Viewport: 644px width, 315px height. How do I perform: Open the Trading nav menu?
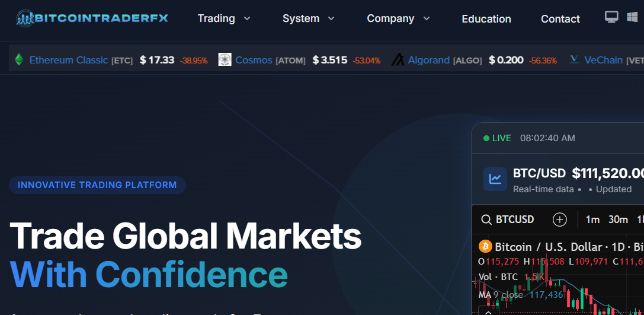216,18
